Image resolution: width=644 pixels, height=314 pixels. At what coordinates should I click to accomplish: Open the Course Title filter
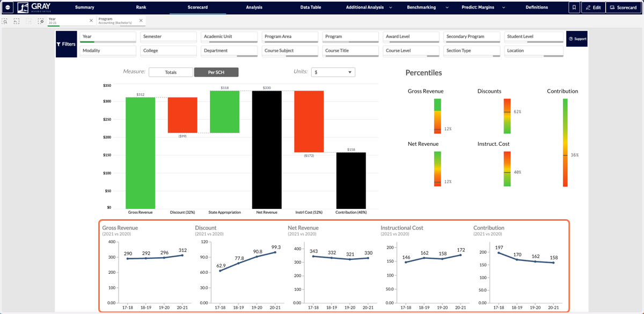coord(350,51)
